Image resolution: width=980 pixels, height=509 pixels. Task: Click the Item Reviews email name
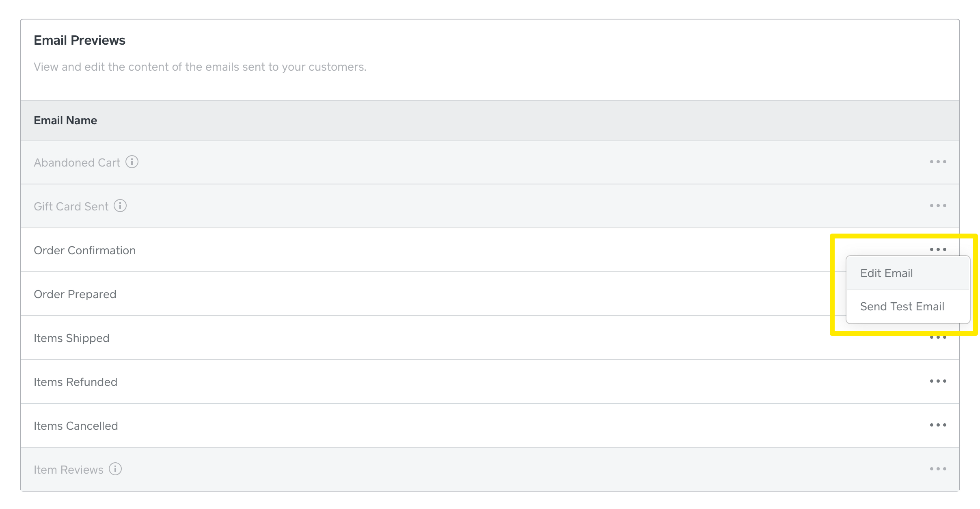point(69,470)
